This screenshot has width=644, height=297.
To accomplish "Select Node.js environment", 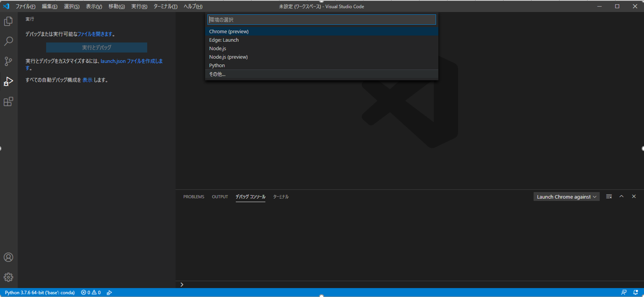I will coord(321,48).
